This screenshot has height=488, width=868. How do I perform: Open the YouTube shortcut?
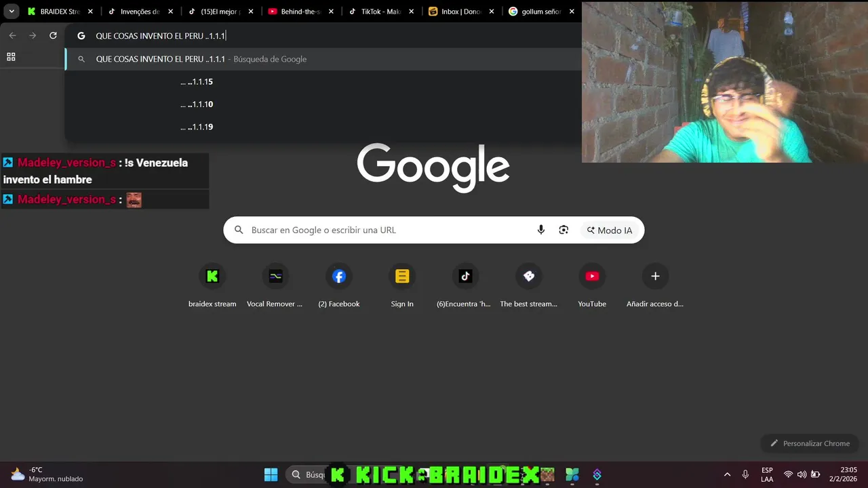pos(592,285)
